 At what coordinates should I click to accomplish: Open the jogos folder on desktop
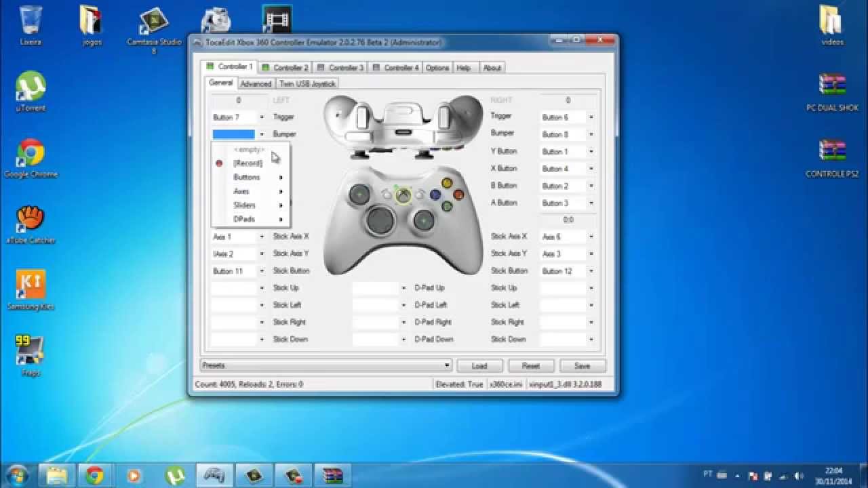click(x=92, y=25)
